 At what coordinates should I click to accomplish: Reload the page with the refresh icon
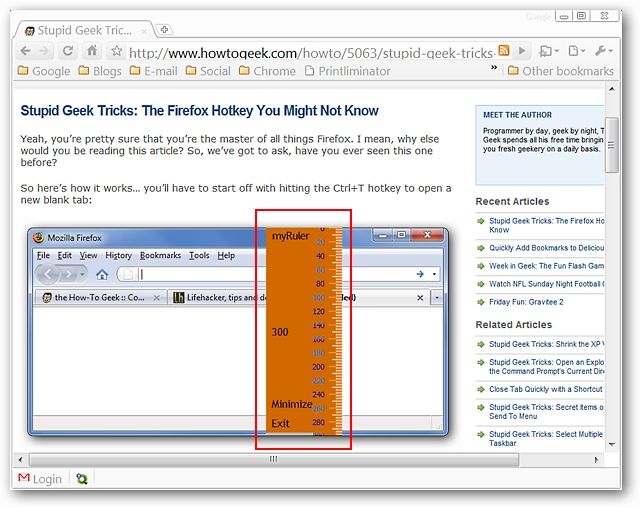pos(68,51)
